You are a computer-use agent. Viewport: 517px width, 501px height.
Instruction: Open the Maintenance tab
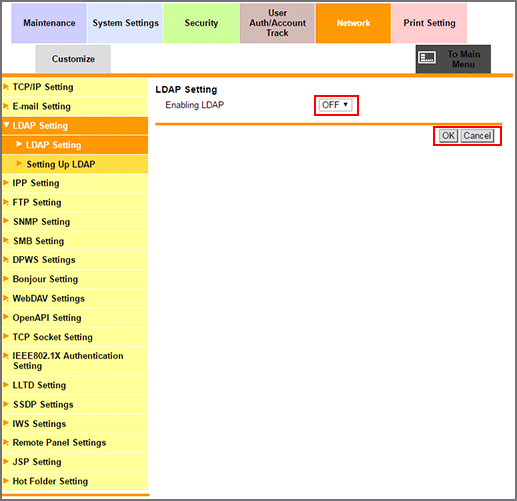coord(49,23)
